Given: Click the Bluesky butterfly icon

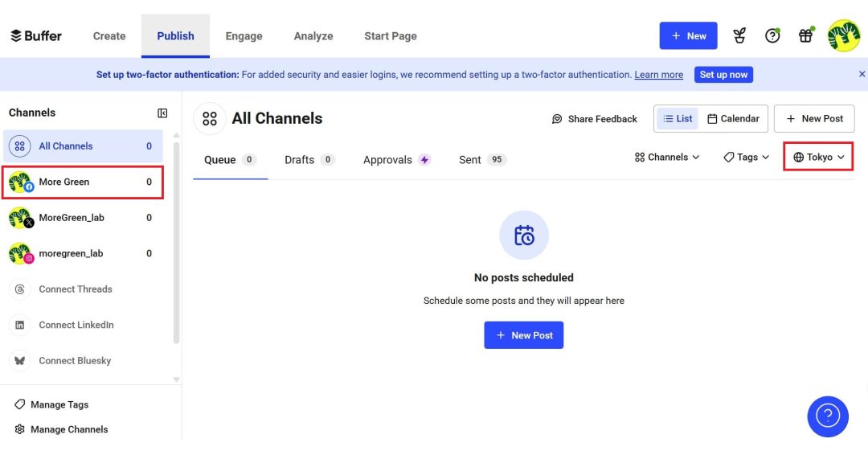Looking at the screenshot, I should (20, 361).
